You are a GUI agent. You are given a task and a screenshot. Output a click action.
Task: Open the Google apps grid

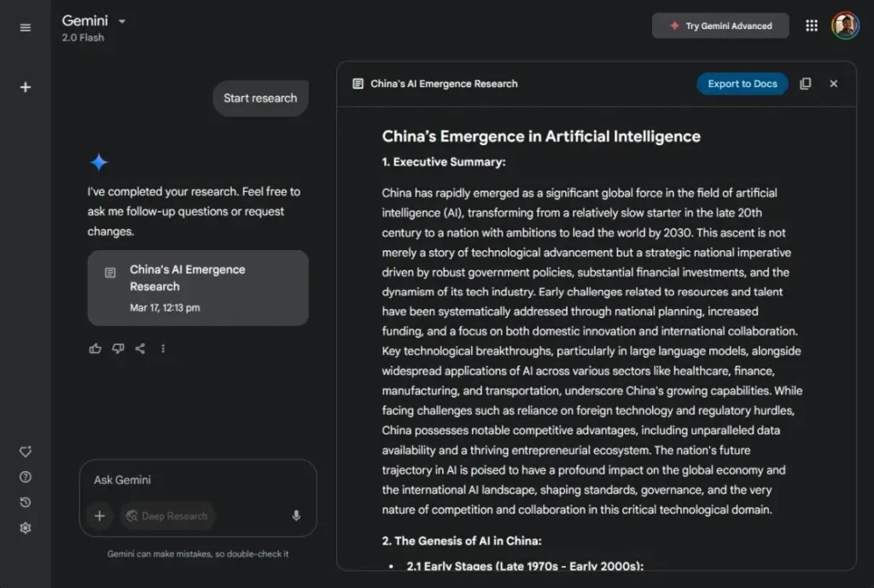coord(811,25)
